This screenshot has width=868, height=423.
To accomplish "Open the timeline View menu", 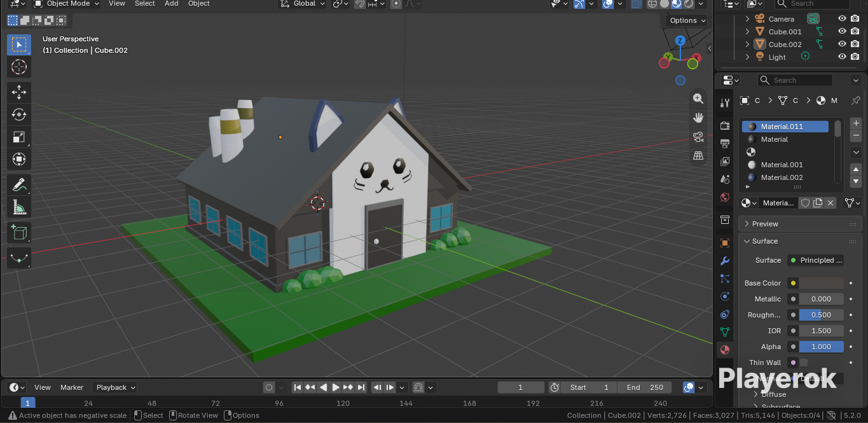I will pyautogui.click(x=43, y=387).
